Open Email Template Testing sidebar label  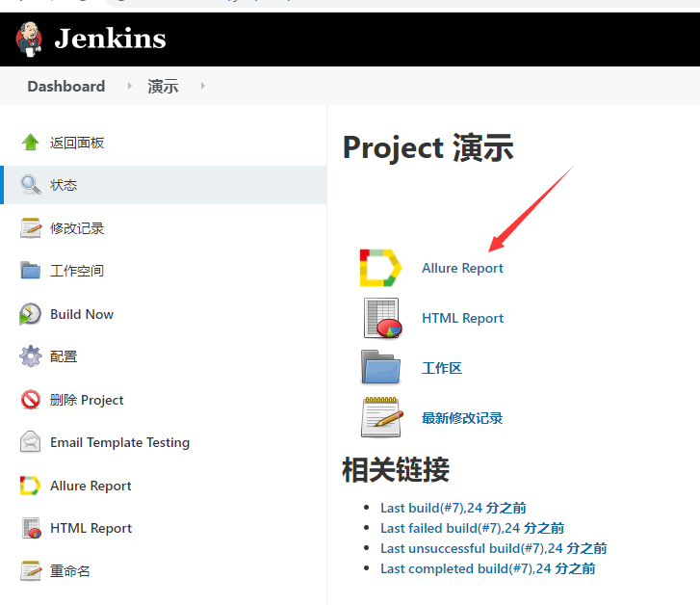[x=119, y=442]
